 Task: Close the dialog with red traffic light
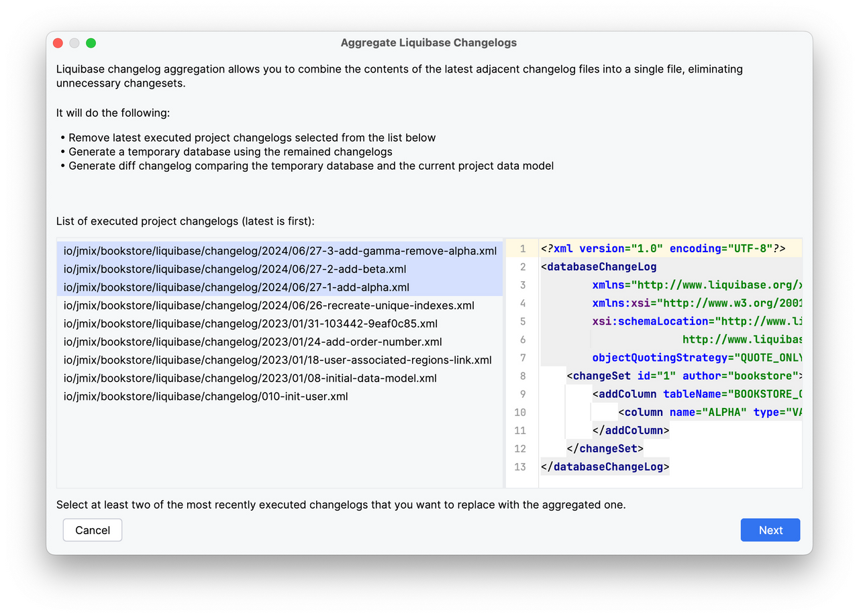(x=58, y=42)
